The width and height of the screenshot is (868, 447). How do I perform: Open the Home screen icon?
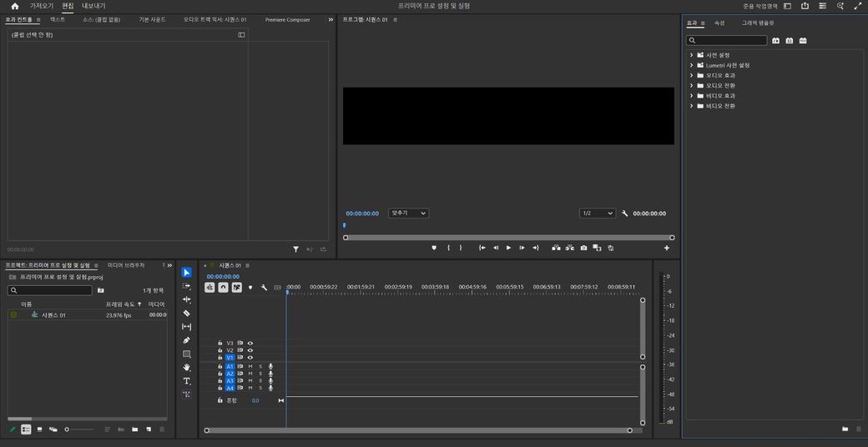(x=15, y=6)
